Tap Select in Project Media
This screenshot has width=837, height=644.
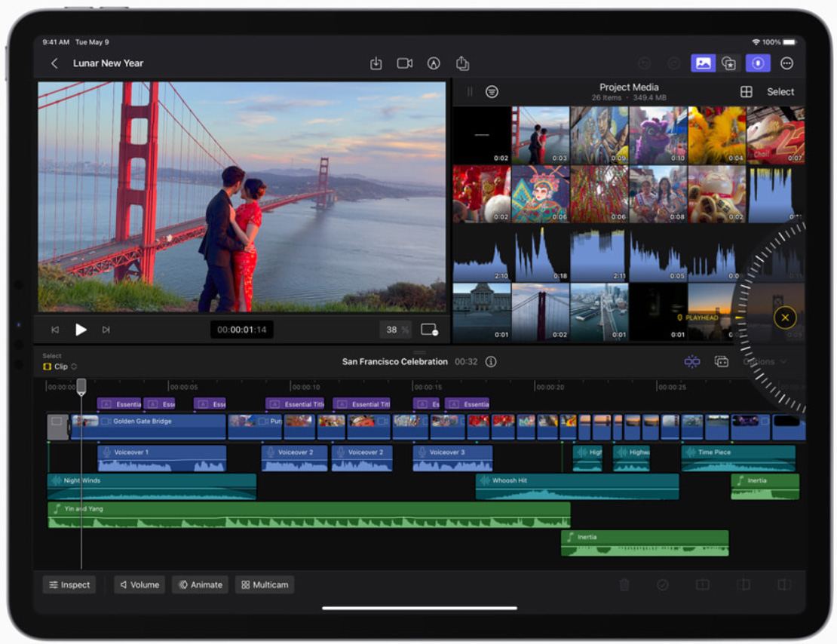coord(780,92)
